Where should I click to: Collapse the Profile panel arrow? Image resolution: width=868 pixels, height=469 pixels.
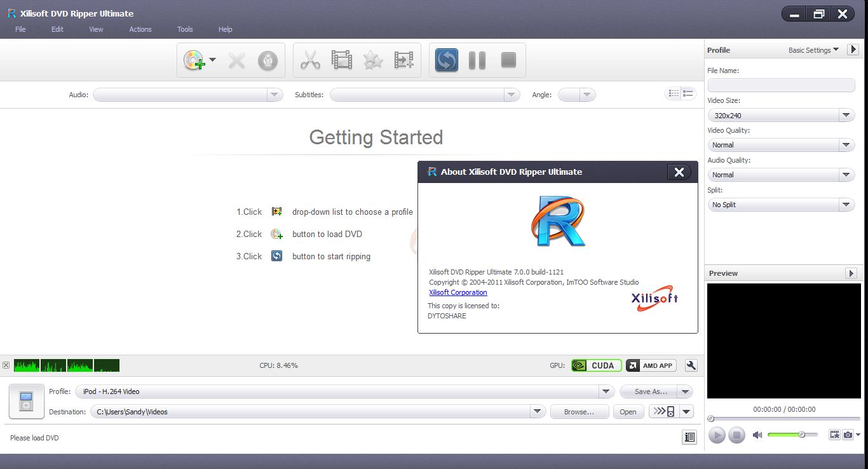coord(853,50)
